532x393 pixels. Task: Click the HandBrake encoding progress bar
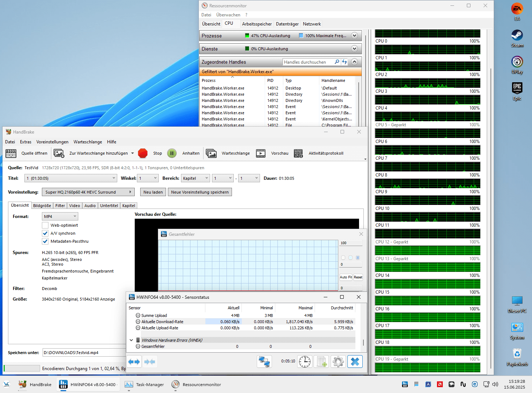pos(22,368)
